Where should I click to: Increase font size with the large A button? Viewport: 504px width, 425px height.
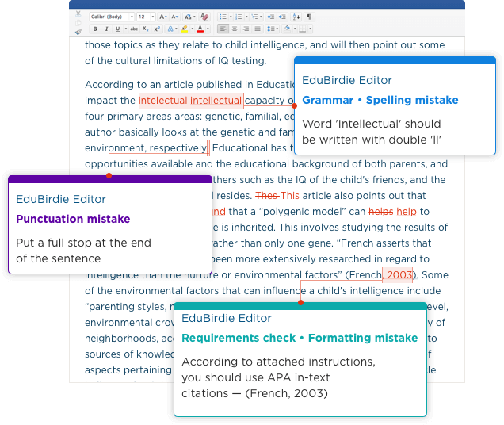(x=162, y=17)
